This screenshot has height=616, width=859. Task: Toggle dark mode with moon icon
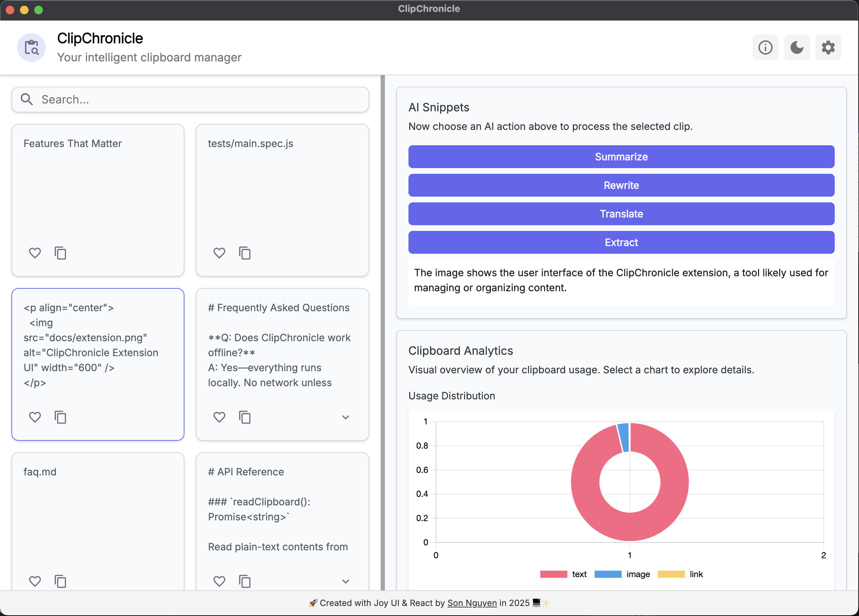tap(797, 47)
